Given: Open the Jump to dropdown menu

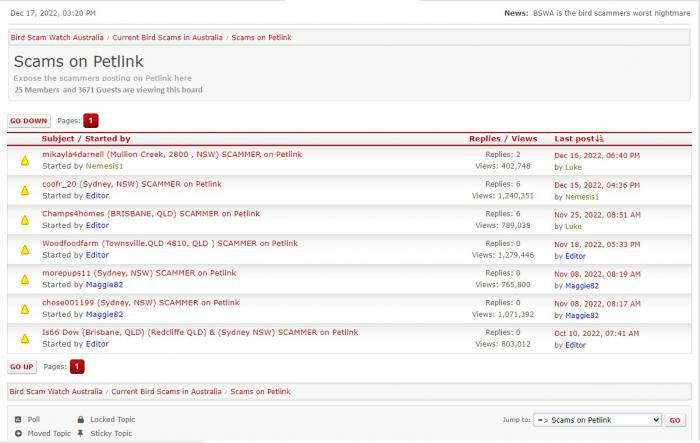Looking at the screenshot, I should tap(597, 420).
